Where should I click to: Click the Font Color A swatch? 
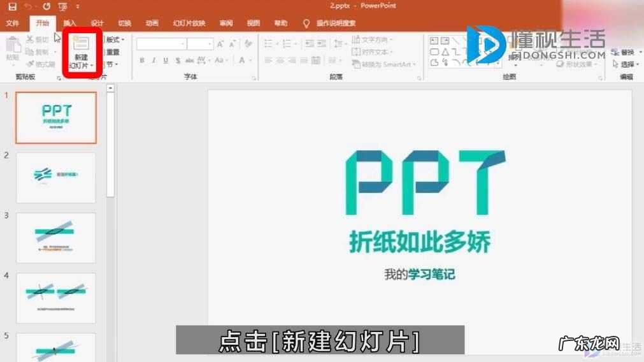tap(242, 61)
